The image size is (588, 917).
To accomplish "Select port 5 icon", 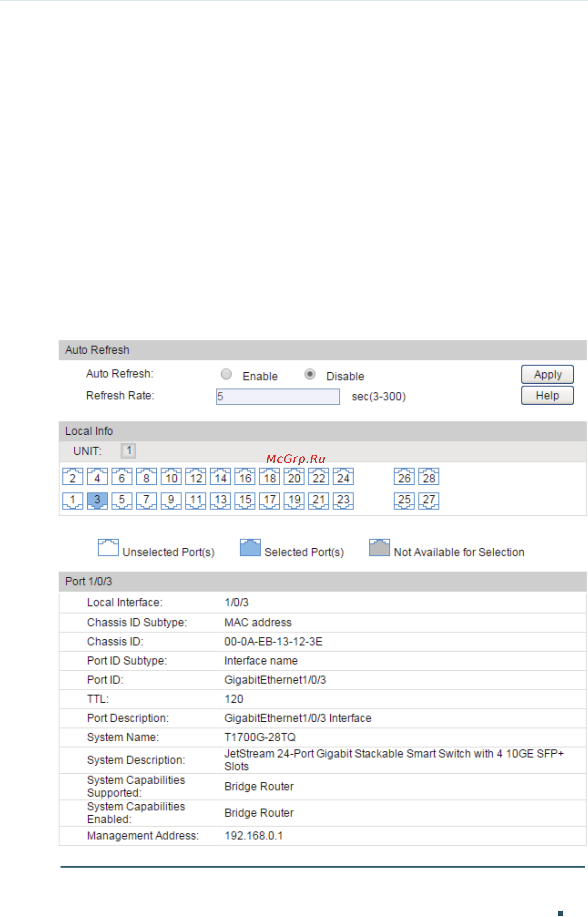I will 122,501.
